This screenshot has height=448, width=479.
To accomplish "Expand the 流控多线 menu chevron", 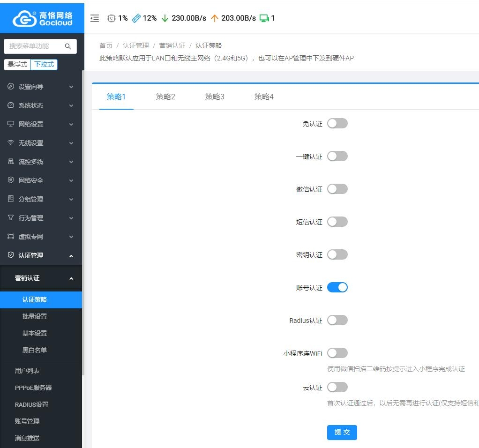I will pyautogui.click(x=71, y=162).
